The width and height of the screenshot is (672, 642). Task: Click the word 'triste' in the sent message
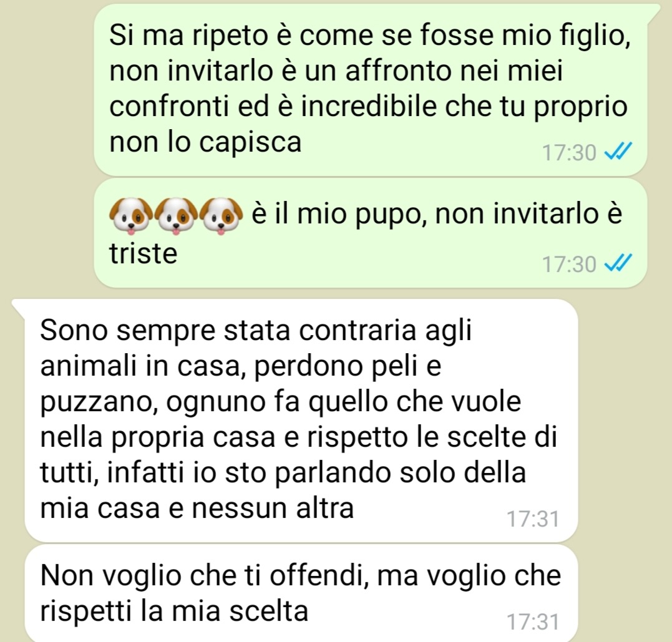tap(143, 253)
